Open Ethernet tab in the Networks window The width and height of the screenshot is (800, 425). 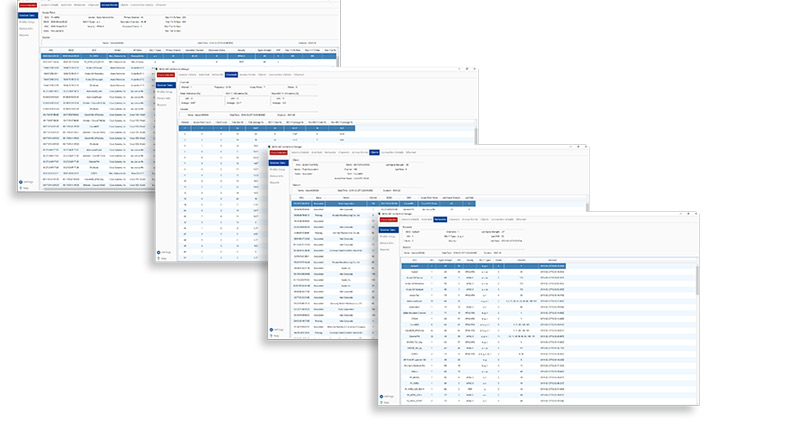(521, 219)
